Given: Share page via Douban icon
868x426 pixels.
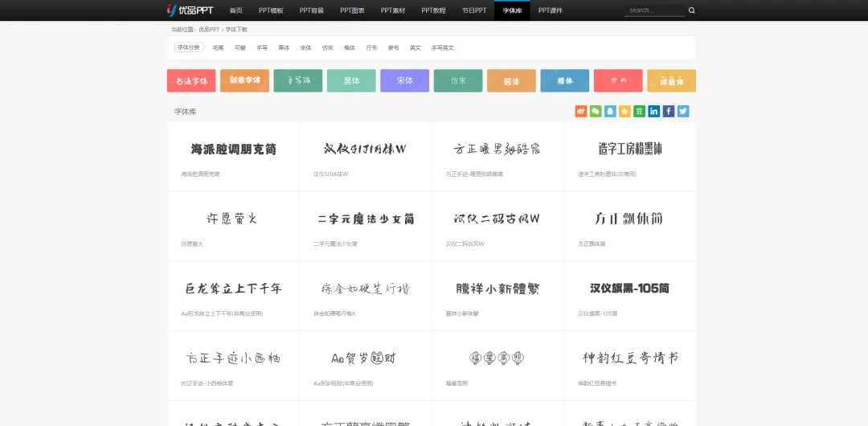Looking at the screenshot, I should (640, 112).
